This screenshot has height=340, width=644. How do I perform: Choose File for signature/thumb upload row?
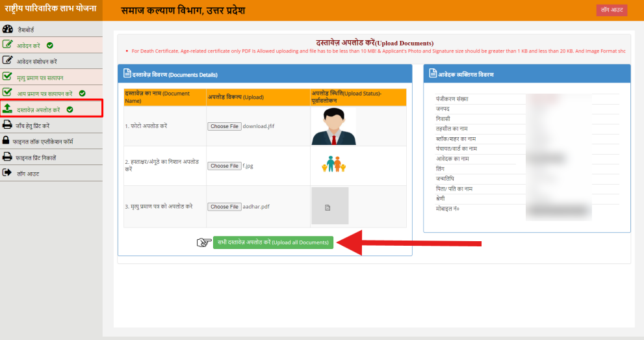point(224,166)
